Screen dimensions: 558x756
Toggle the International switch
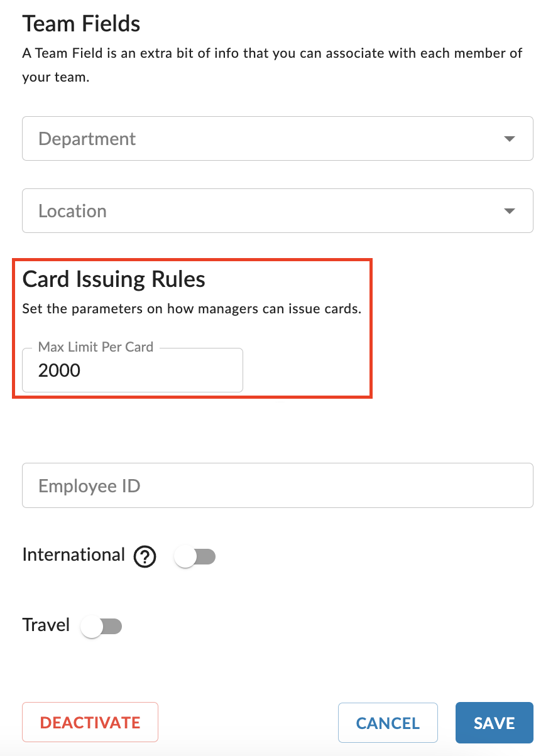coord(195,556)
